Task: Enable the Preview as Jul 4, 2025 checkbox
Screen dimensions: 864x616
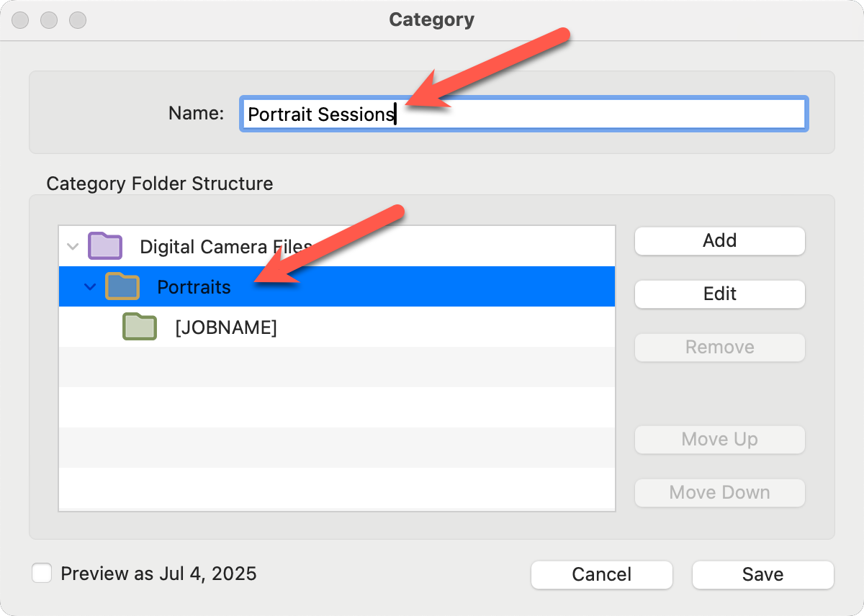Action: tap(42, 574)
